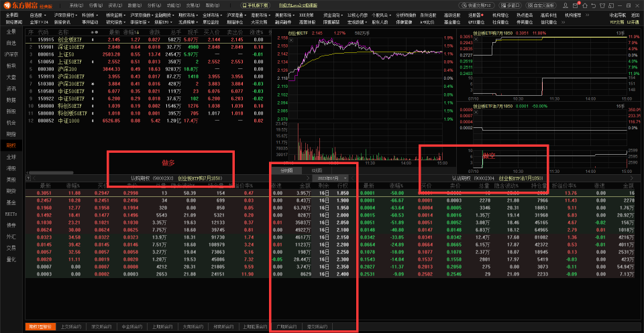The width and height of the screenshot is (644, 333).
Task: Select 沪深京 in left sidebar
Action: (11, 54)
